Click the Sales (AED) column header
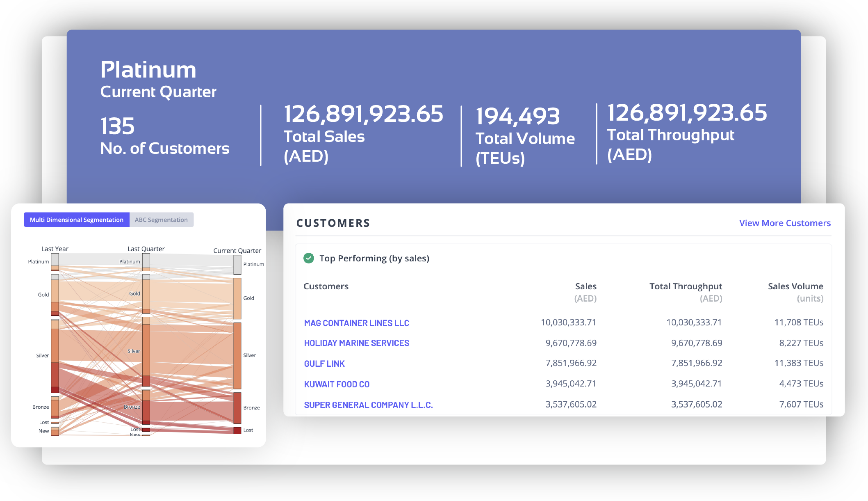 (585, 286)
